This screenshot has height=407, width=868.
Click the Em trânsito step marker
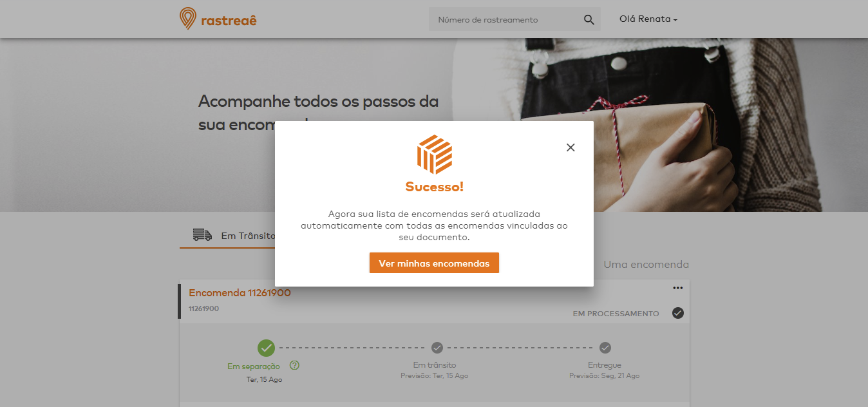point(437,348)
